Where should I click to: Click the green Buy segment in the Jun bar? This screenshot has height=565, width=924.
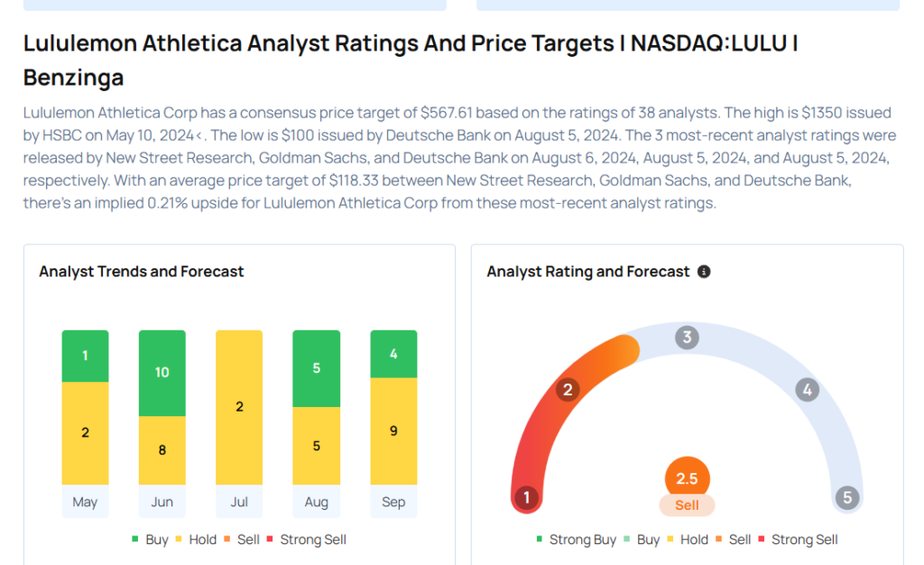coord(162,373)
